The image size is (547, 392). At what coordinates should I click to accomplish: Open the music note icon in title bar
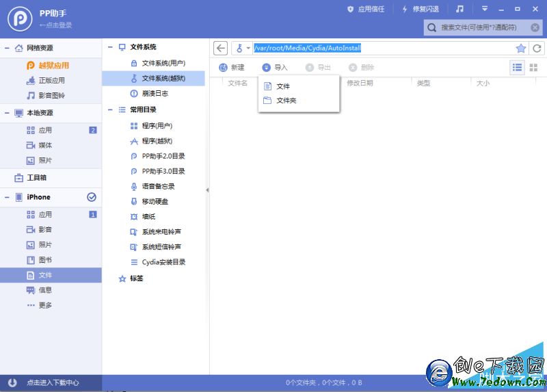[x=460, y=9]
